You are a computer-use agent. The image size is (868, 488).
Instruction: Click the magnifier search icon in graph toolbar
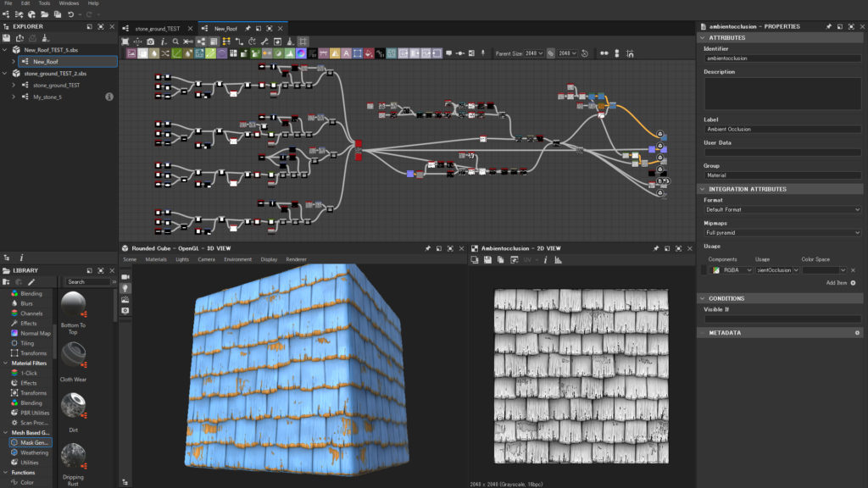(175, 42)
